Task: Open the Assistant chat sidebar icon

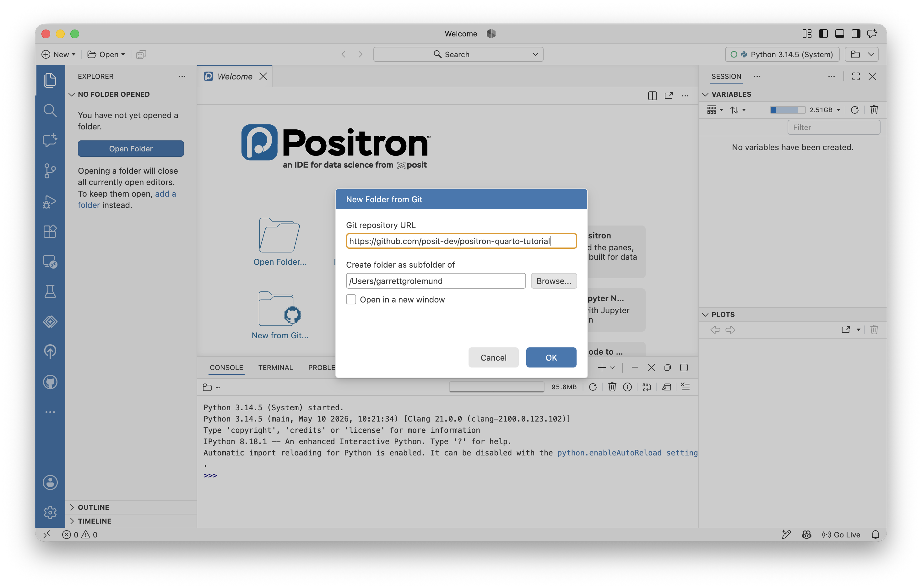Action: pyautogui.click(x=50, y=141)
